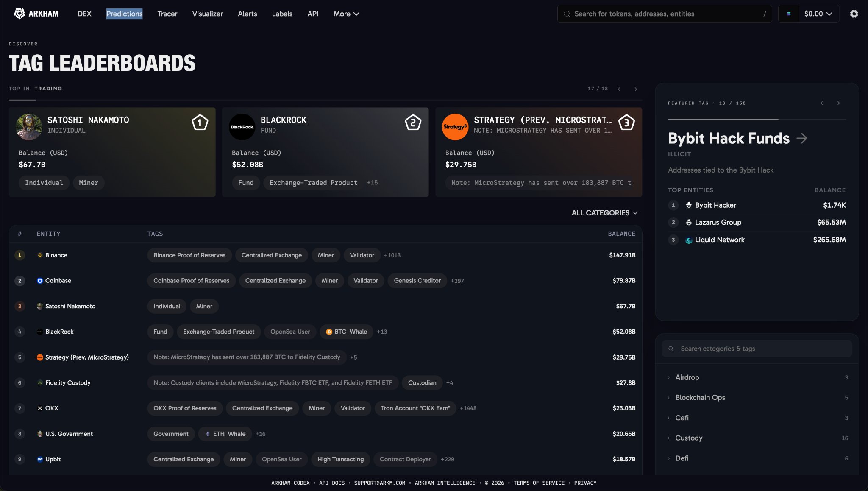Focus the tokens, addresses, entities search field
This screenshot has height=491, width=868.
(664, 14)
